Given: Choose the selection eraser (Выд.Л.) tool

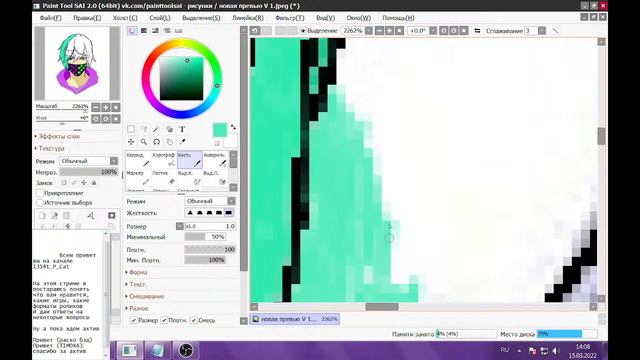Looking at the screenshot, I should point(215,178).
